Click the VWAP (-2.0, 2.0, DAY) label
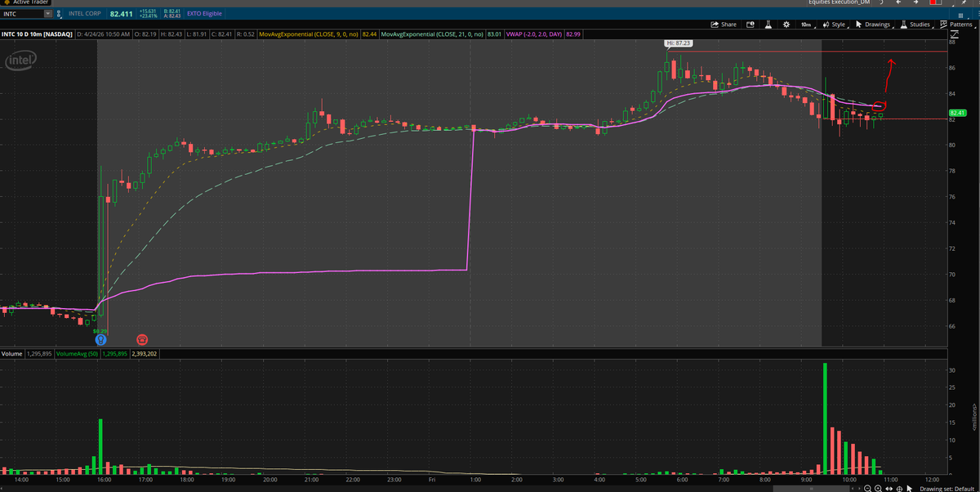Image resolution: width=980 pixels, height=492 pixels. point(534,34)
